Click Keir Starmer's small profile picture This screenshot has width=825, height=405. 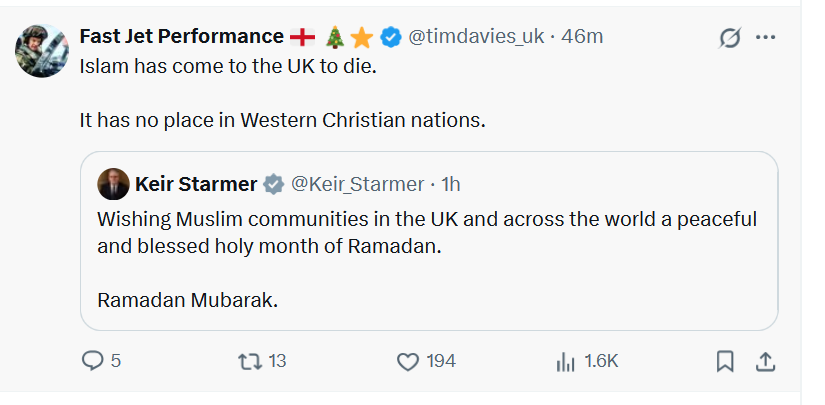[x=113, y=184]
